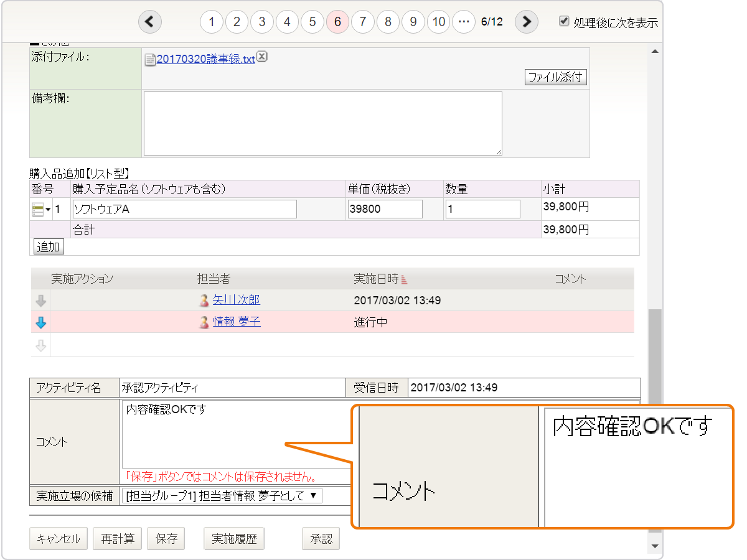The height and width of the screenshot is (560, 747).
Task: Open user profile 矢川 次郎
Action: (236, 300)
